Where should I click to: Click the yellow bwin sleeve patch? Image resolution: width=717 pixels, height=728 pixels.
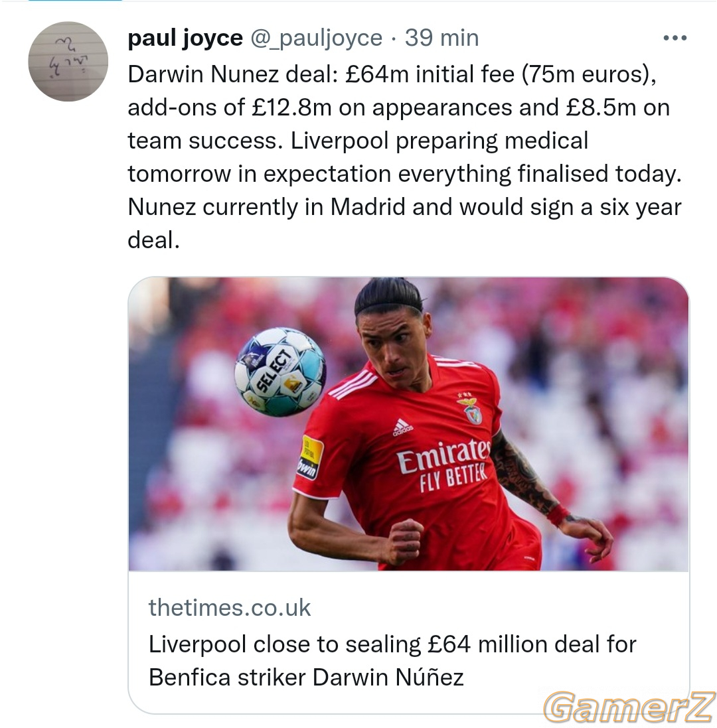(310, 457)
